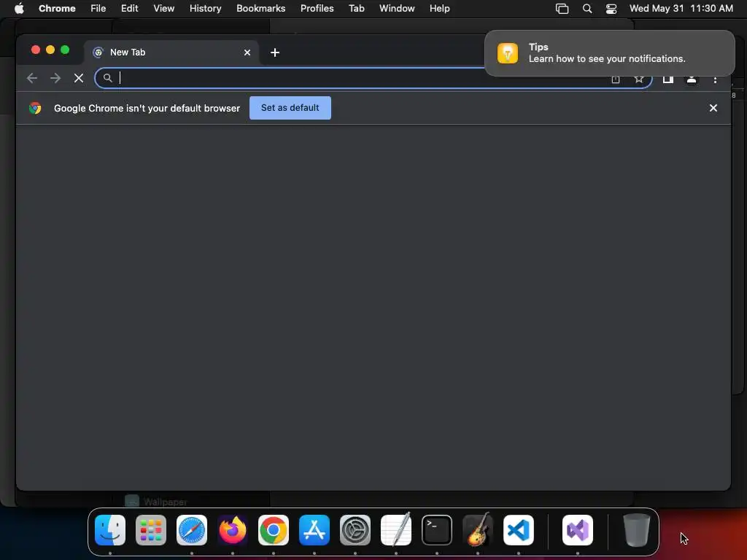Click the screen mirroring menu bar icon
The height and width of the screenshot is (560, 747).
562,9
